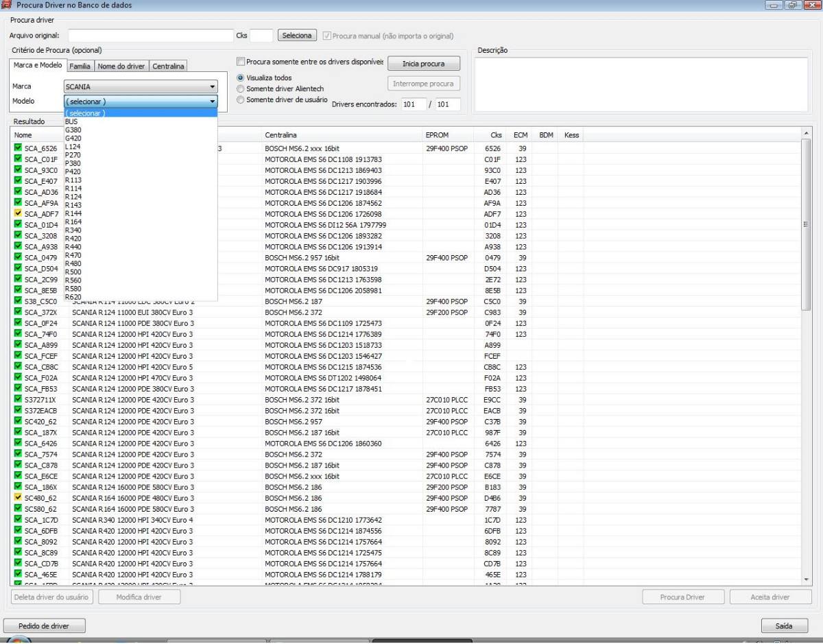Click the results scrollbar down arrow
The width and height of the screenshot is (823, 644).
(806, 580)
